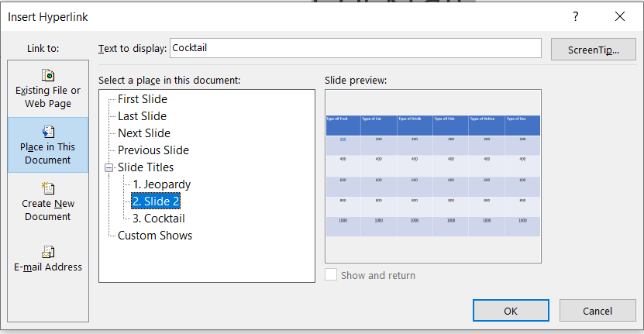Click the Text to display field

(x=355, y=48)
